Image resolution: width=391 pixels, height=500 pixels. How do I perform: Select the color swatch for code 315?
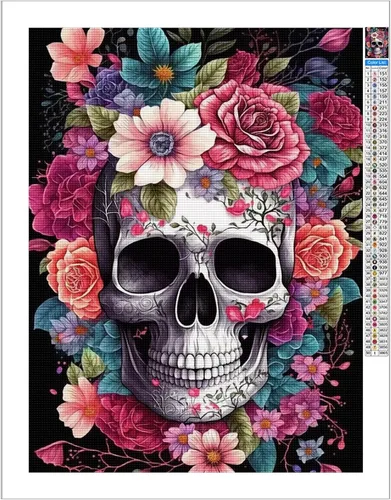(375, 125)
